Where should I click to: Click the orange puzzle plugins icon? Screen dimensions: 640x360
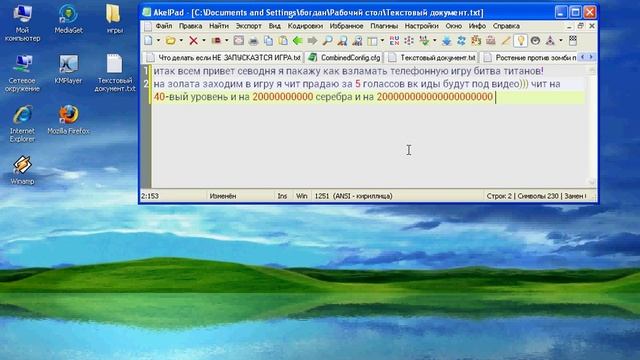point(476,40)
